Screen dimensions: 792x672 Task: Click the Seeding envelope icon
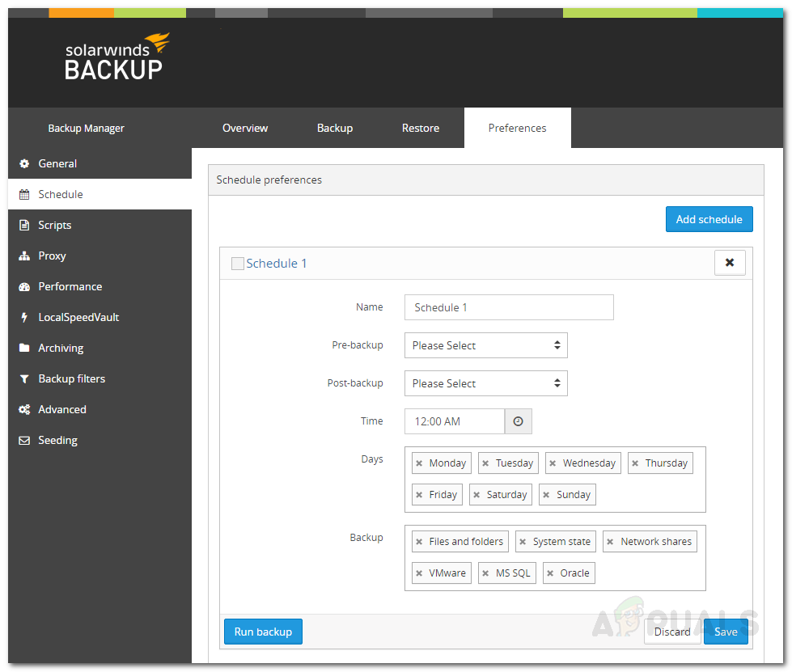[24, 440]
